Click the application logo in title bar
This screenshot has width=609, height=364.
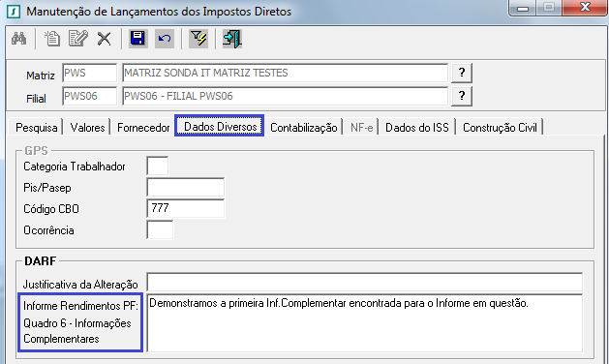[14, 12]
